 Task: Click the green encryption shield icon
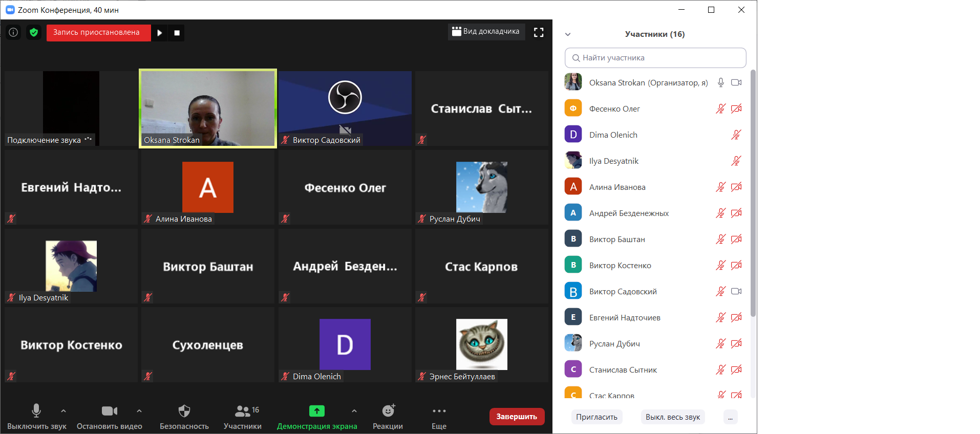click(34, 32)
